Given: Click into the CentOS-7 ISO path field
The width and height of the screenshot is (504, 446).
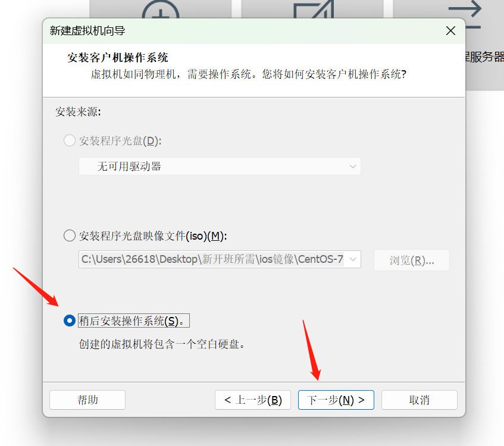Looking at the screenshot, I should coord(212,259).
